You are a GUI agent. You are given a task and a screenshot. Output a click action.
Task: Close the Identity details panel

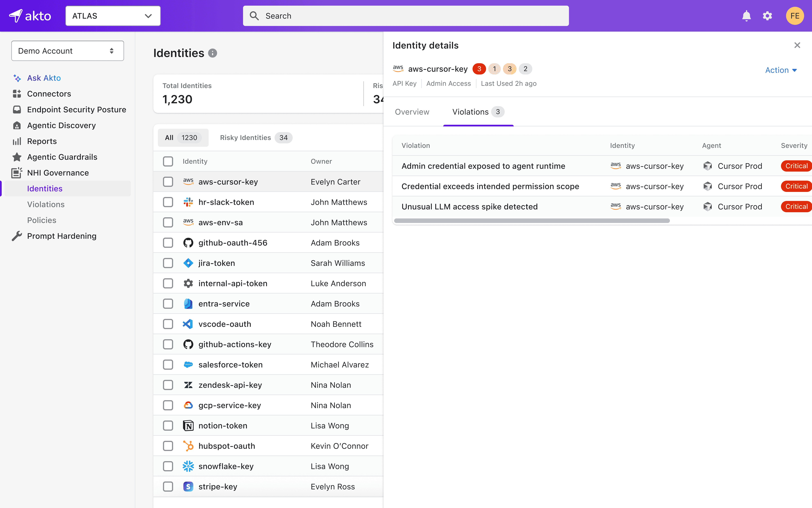click(797, 45)
